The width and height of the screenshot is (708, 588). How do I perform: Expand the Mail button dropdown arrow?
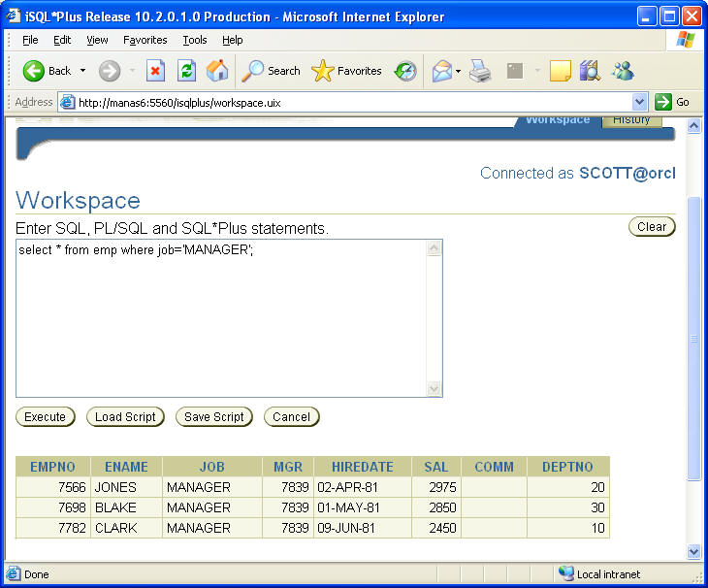pyautogui.click(x=458, y=71)
